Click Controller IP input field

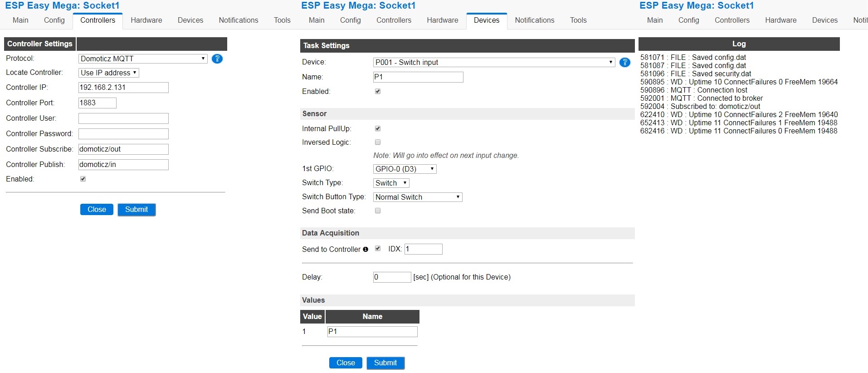click(x=123, y=88)
